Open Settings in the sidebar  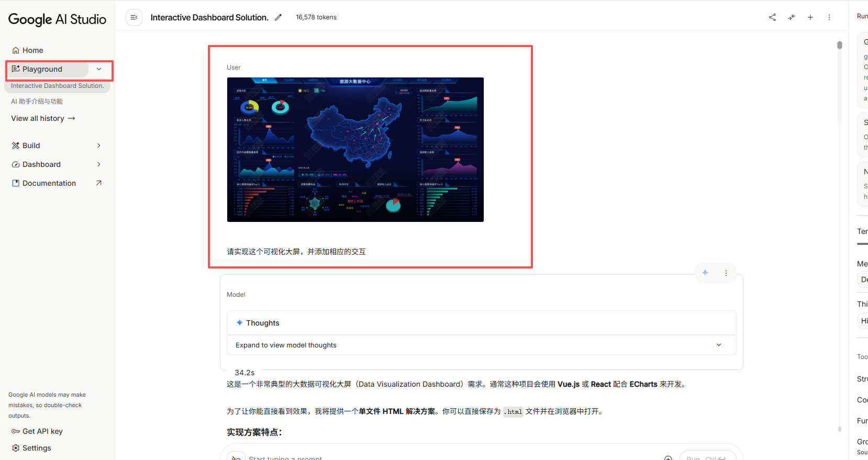tap(37, 448)
